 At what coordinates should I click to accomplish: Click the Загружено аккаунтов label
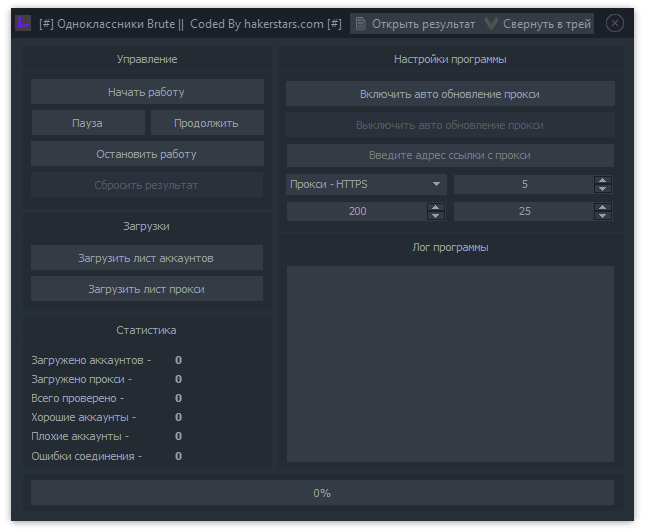pyautogui.click(x=91, y=360)
